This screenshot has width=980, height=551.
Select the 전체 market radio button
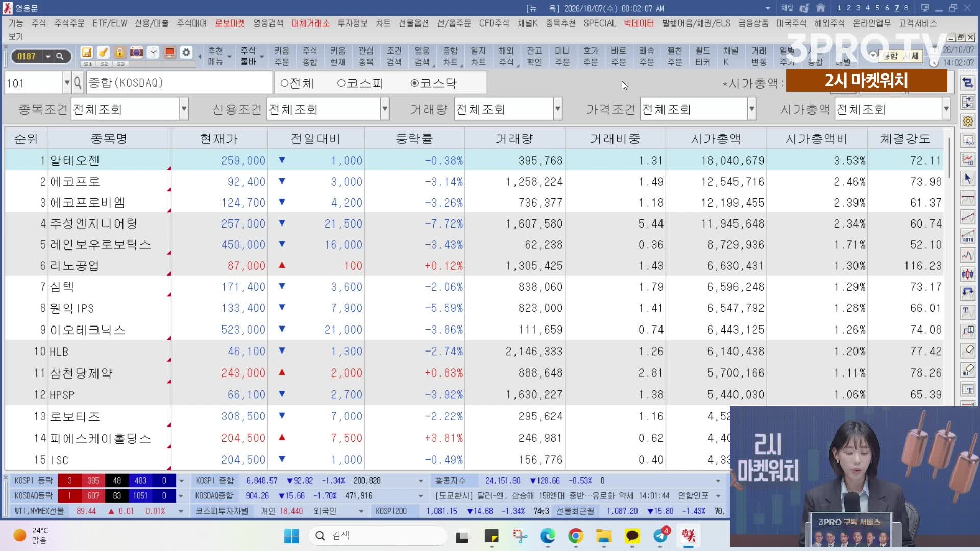pyautogui.click(x=297, y=83)
